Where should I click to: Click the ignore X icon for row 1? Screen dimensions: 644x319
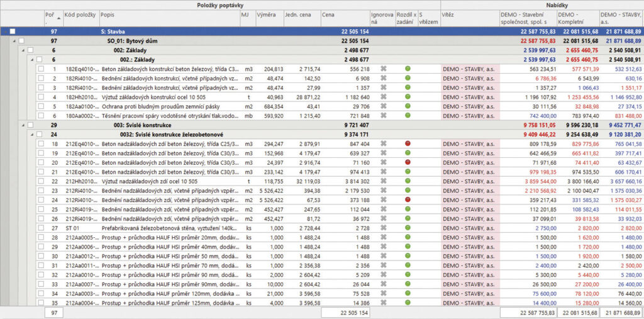[x=383, y=69]
